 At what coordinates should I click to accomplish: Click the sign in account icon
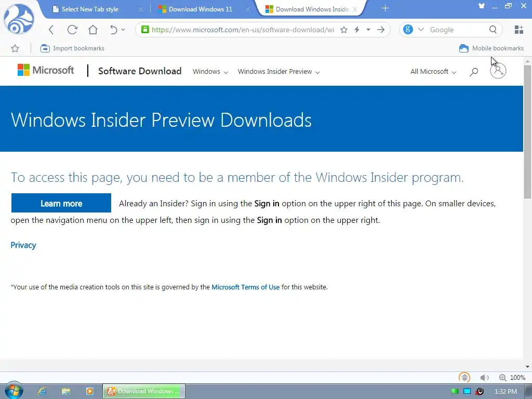tap(498, 71)
